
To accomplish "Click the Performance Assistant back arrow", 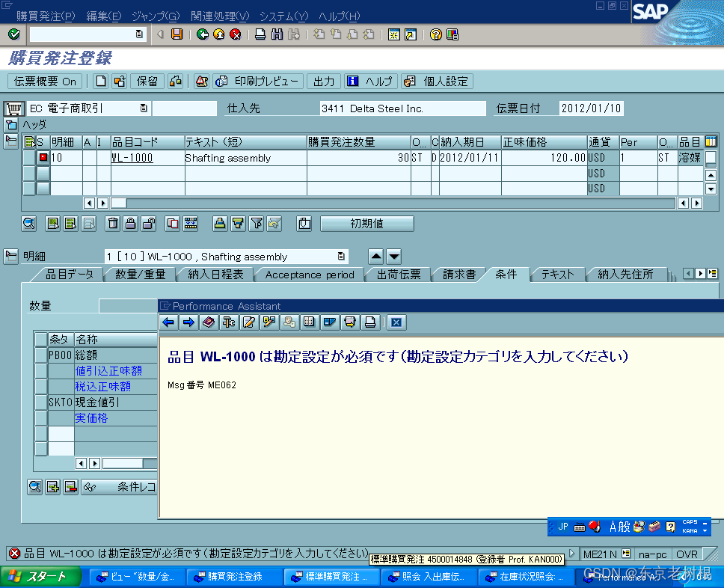I will point(168,322).
